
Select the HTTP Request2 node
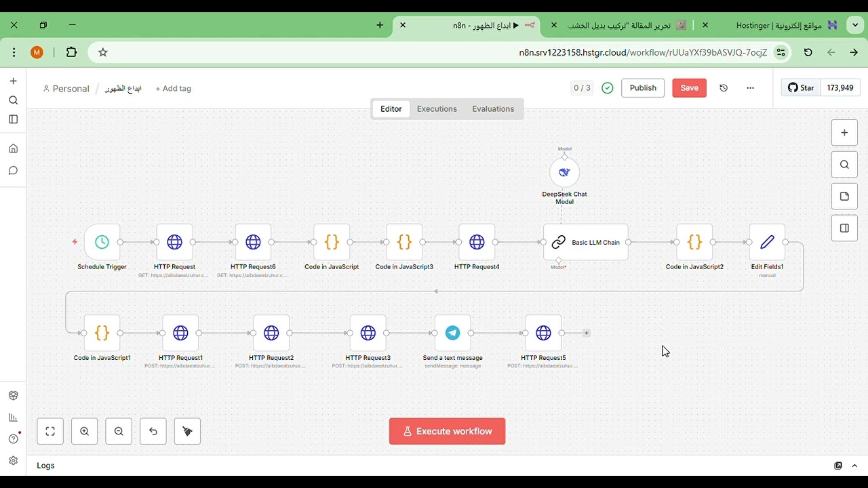tap(271, 333)
